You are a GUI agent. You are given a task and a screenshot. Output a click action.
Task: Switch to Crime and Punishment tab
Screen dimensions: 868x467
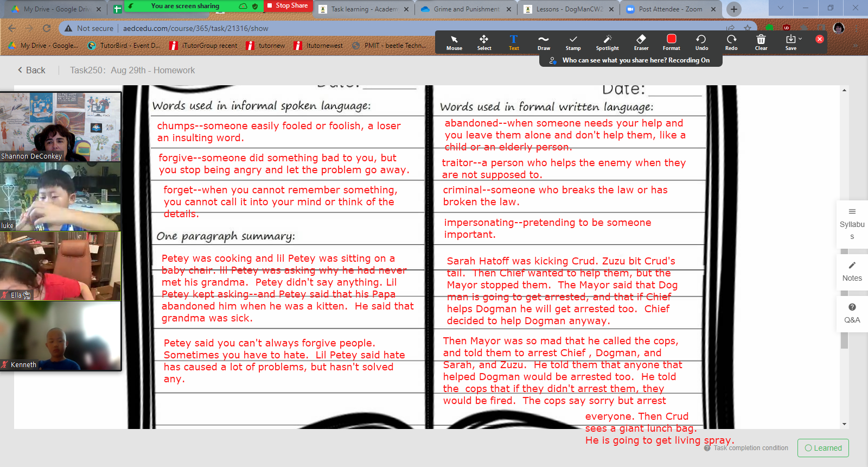coord(467,9)
